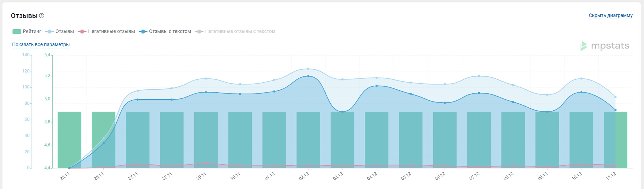Screen dimensions: 644x189
Task: Click the pink Негативные отзывы legend marker
Action: (82, 32)
